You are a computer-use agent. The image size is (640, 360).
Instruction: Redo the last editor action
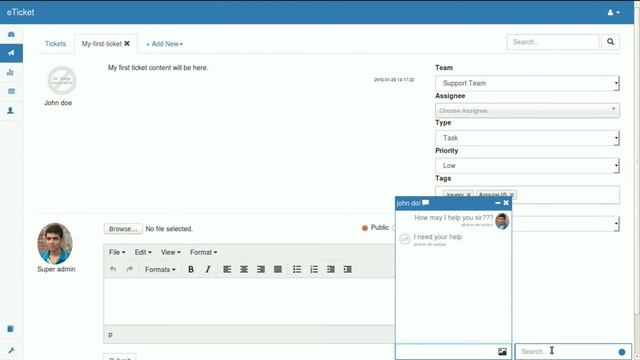click(x=130, y=269)
